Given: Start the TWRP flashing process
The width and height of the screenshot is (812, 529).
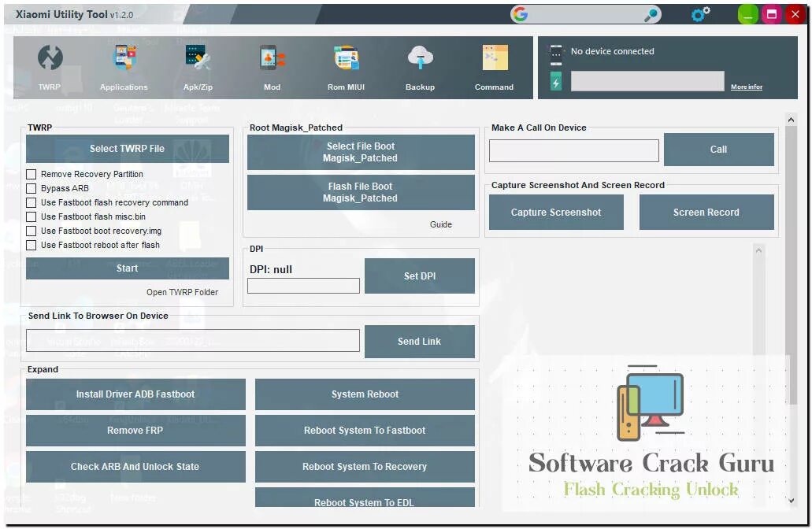Looking at the screenshot, I should tap(128, 268).
